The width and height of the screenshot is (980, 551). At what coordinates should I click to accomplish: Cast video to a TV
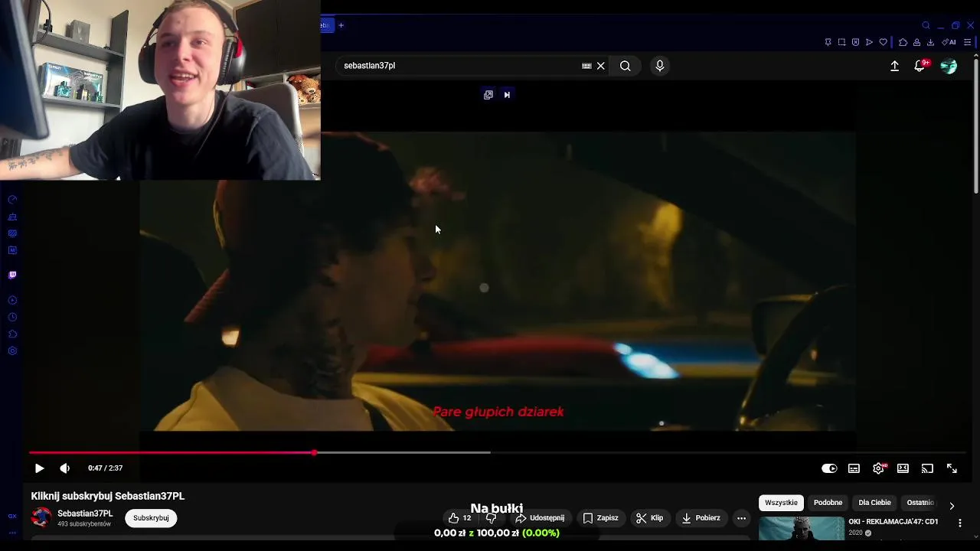pyautogui.click(x=927, y=468)
